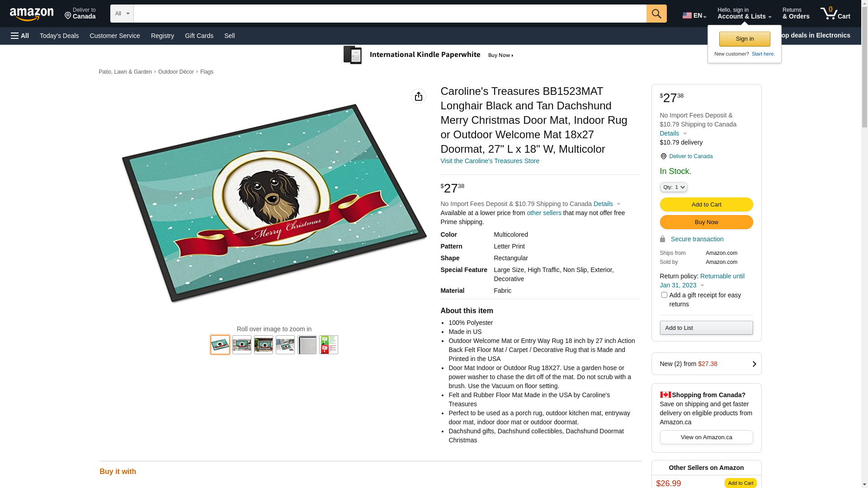Select the second product thumbnail image
Viewport: 868px width, 488px height.
point(242,345)
